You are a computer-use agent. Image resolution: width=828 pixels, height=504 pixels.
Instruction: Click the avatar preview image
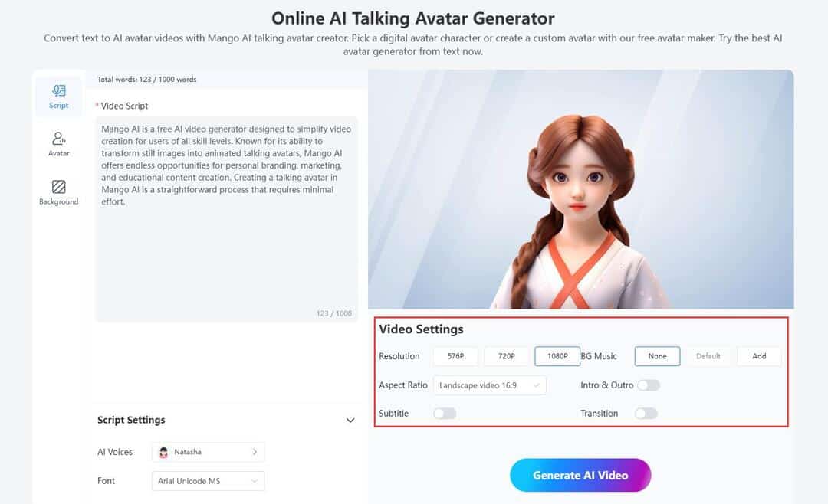[x=581, y=189]
